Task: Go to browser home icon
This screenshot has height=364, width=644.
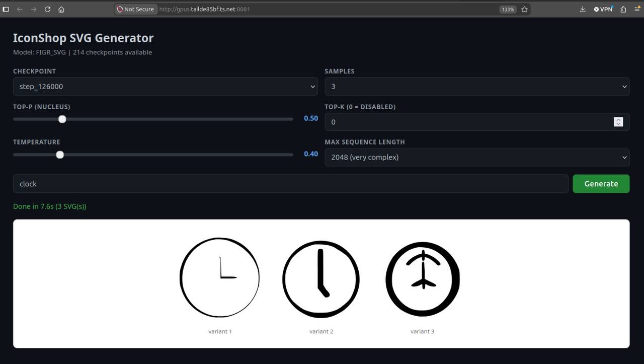Action: pyautogui.click(x=61, y=9)
